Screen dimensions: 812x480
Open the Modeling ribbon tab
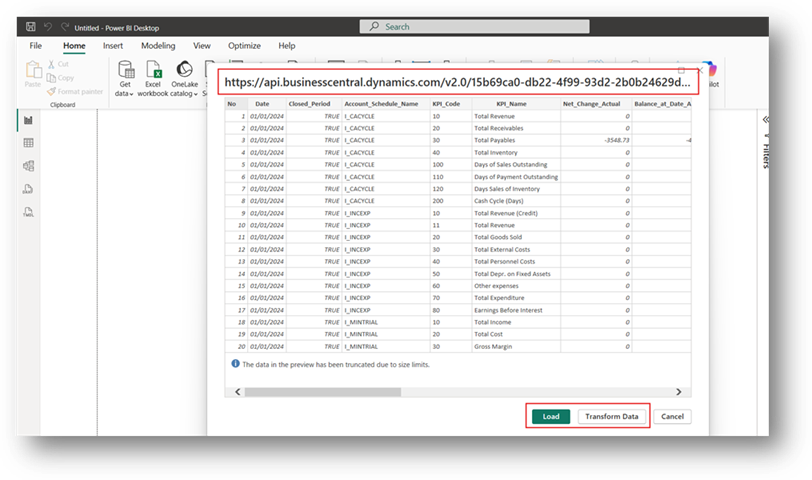[x=158, y=46]
